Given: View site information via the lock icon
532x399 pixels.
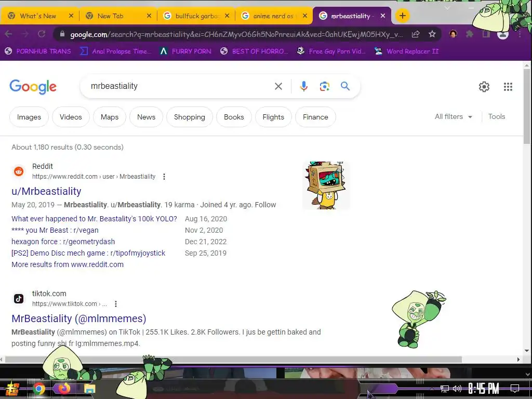Looking at the screenshot, I should click(62, 34).
